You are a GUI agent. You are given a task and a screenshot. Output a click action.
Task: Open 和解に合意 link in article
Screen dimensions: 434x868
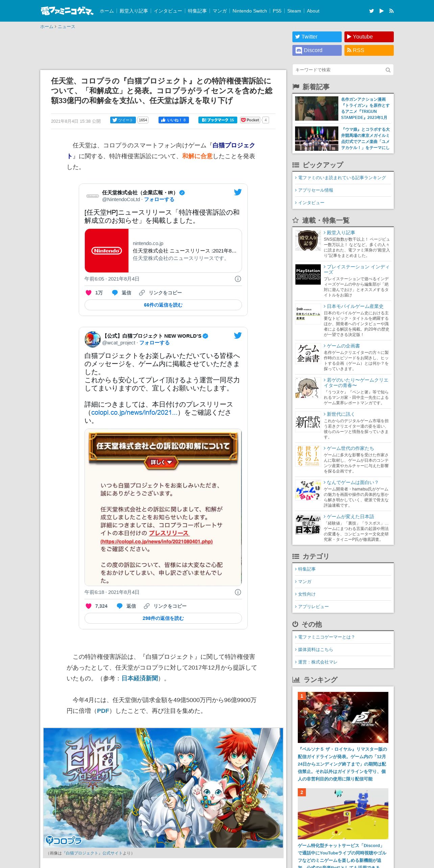point(197,156)
